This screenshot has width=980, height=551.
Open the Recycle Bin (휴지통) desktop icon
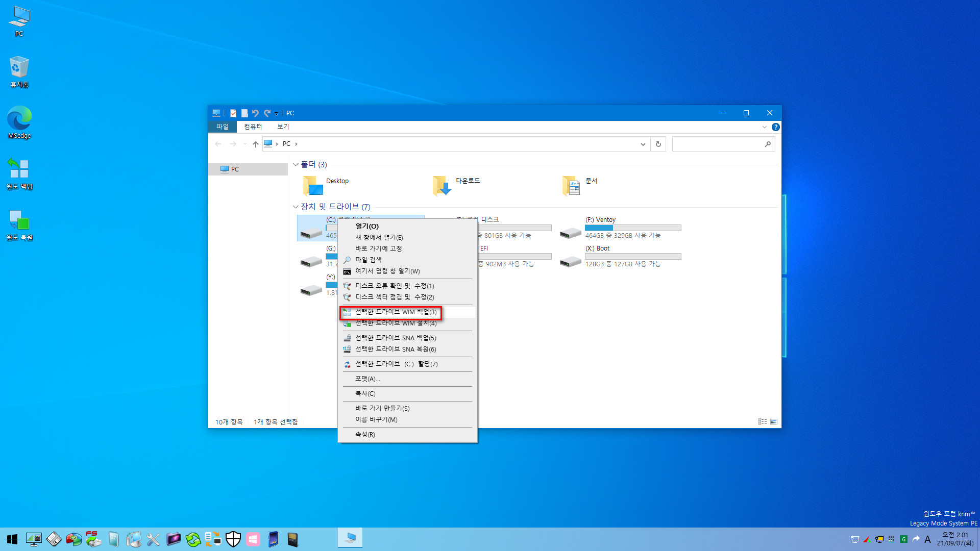[x=19, y=72]
